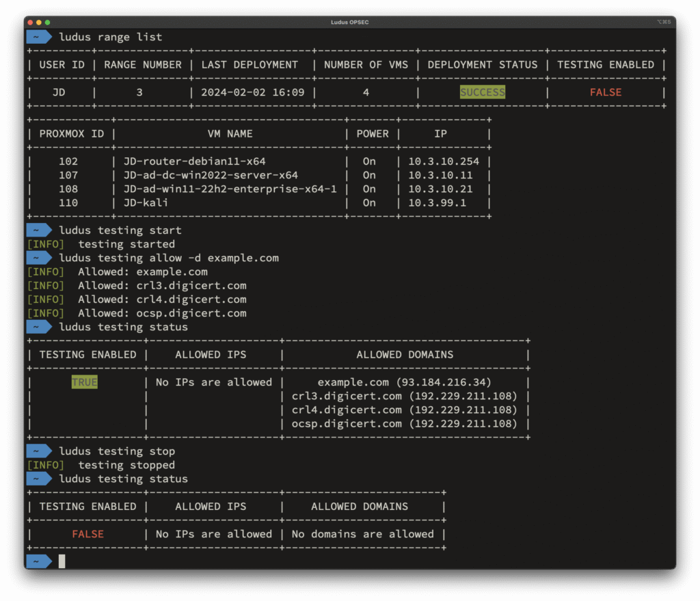Select the green highlighted TRUE value

click(84, 382)
